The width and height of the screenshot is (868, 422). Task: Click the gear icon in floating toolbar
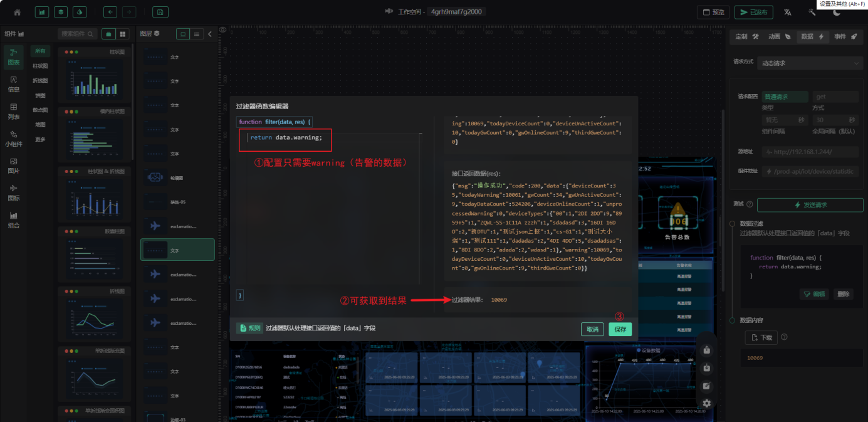pyautogui.click(x=707, y=403)
